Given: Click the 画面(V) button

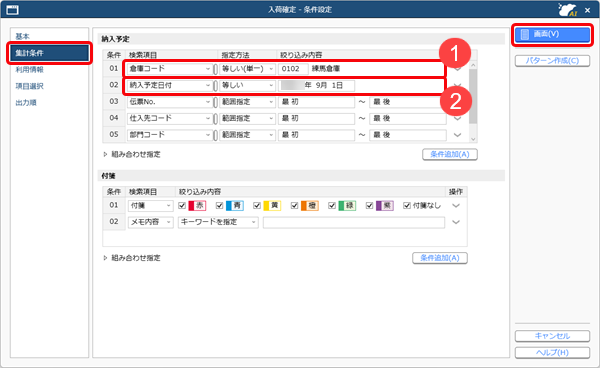Looking at the screenshot, I should pos(552,34).
